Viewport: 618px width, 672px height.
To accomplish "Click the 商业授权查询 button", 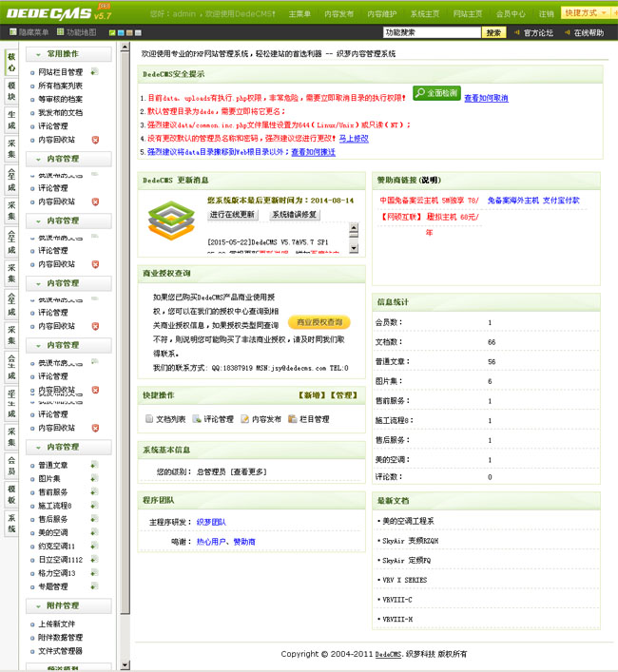I will [x=319, y=323].
